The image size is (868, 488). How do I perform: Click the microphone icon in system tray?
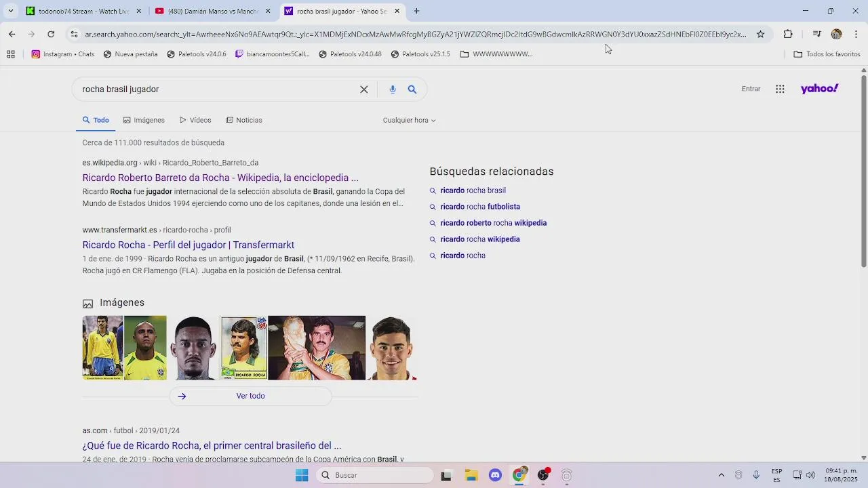click(x=756, y=475)
